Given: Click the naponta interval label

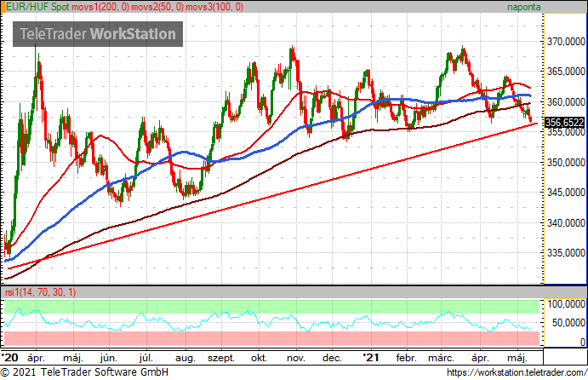Looking at the screenshot, I should pos(524,7).
